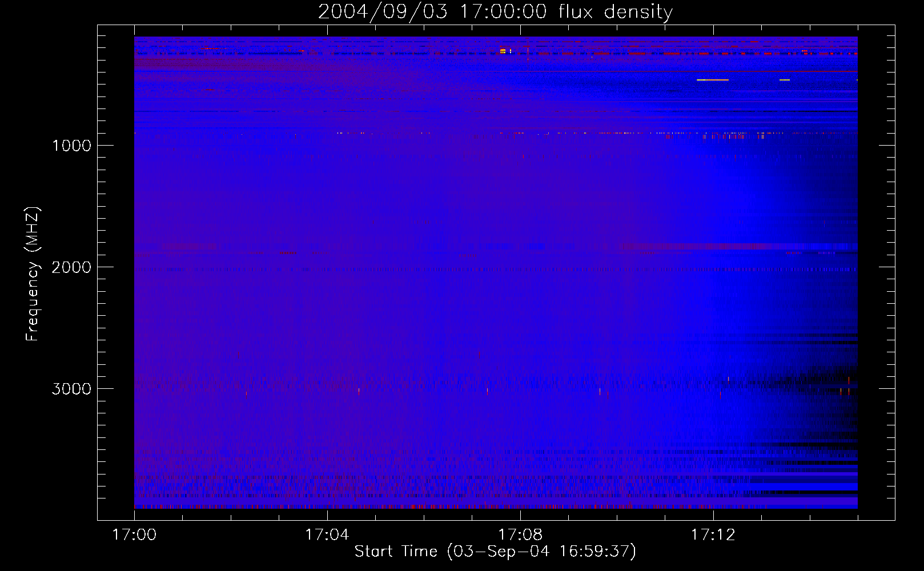This screenshot has height=571, width=924.
Task: Click the 17:12 time tick label
Action: (x=713, y=535)
